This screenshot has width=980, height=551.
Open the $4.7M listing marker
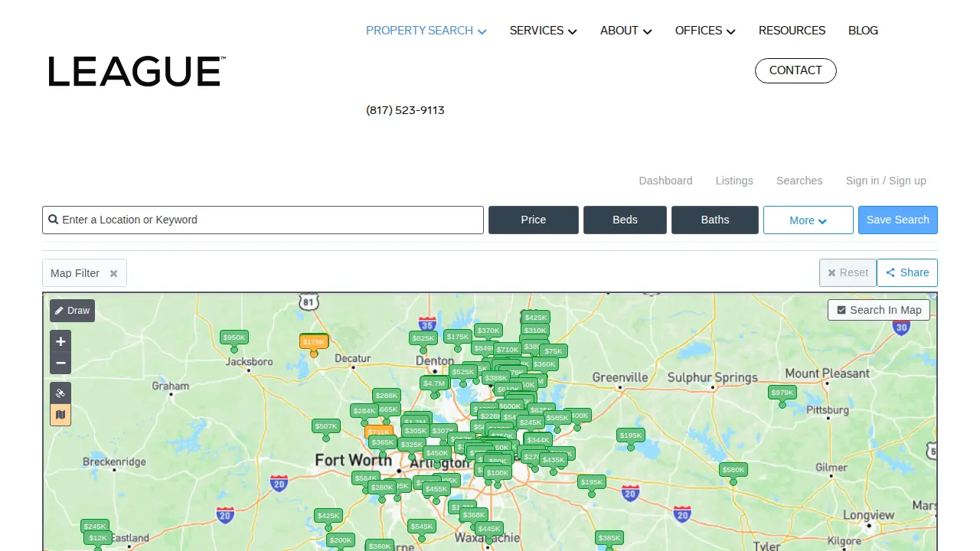tap(434, 383)
